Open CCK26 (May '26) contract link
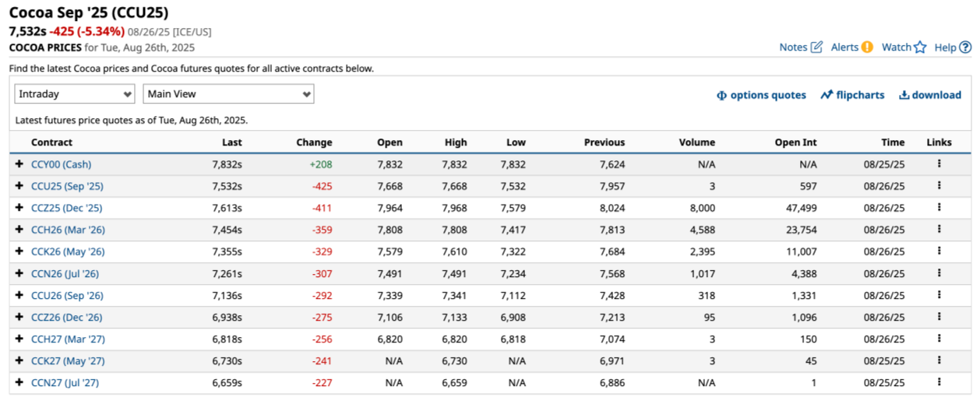This screenshot has width=980, height=404. point(68,251)
